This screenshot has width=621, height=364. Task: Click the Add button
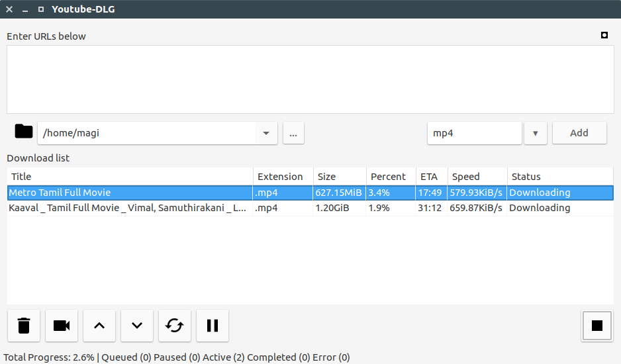coord(579,133)
